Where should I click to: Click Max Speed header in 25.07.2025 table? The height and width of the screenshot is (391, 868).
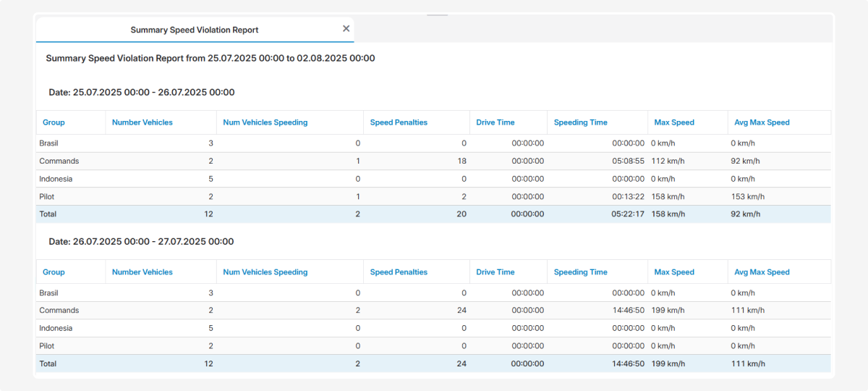coord(674,122)
